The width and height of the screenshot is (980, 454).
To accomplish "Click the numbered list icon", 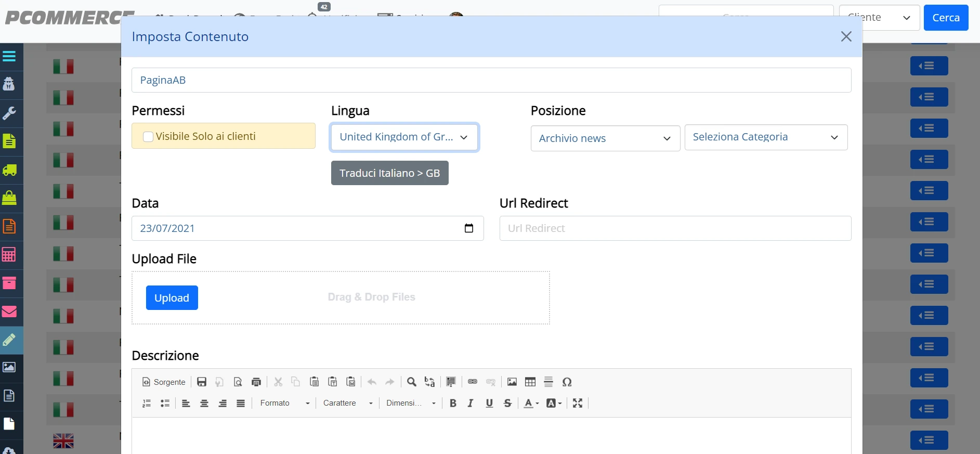I will [x=147, y=403].
